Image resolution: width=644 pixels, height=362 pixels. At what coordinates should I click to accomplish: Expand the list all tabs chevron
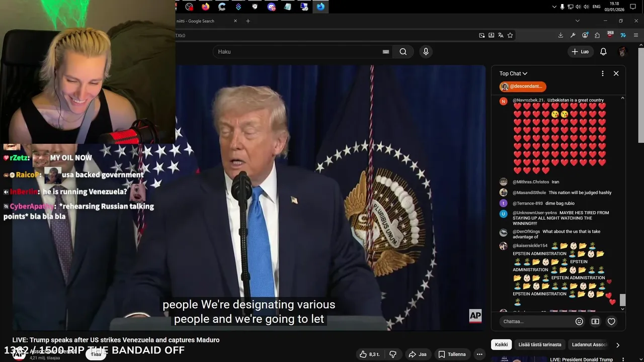coord(577,21)
